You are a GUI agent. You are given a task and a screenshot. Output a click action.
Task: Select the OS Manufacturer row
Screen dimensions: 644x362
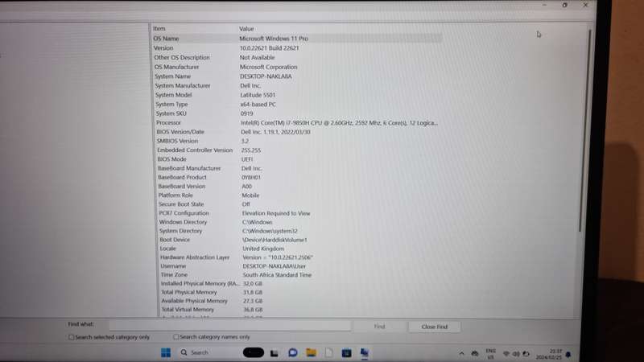click(298, 67)
